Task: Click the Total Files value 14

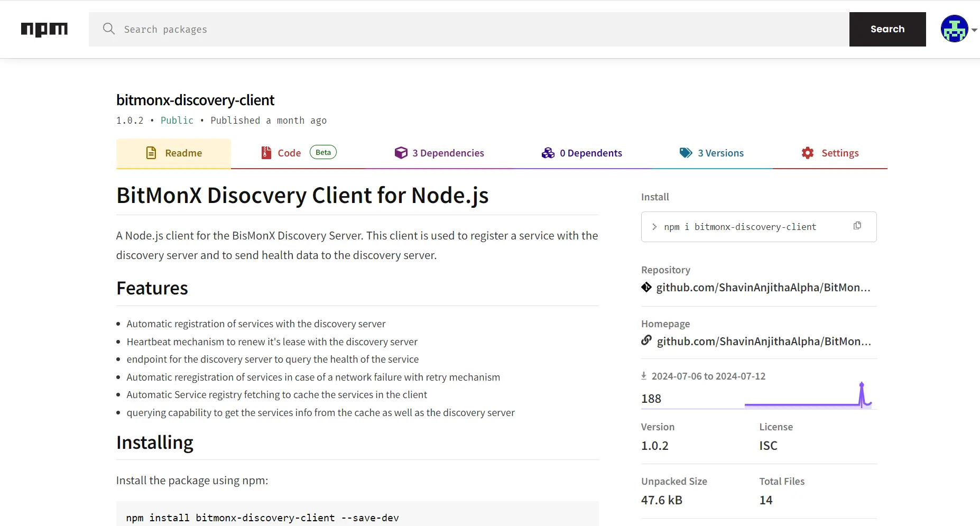Action: coord(766,500)
